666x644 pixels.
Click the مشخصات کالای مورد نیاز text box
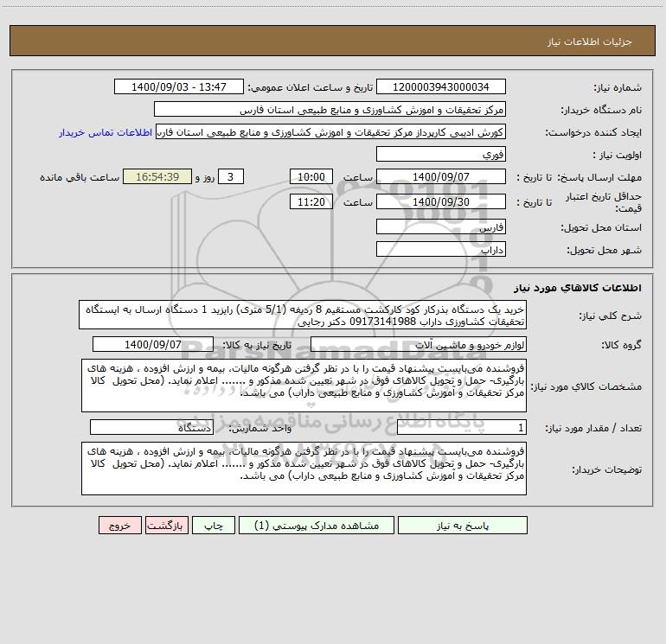tap(304, 386)
